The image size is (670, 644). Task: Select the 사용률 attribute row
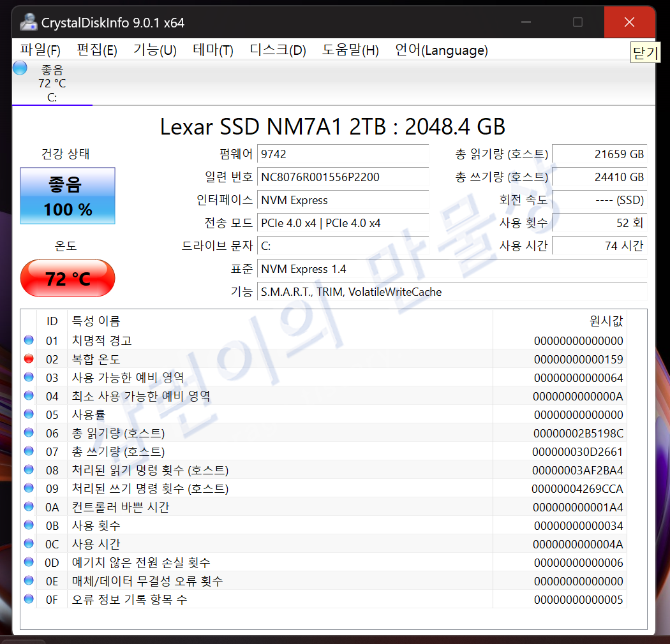(324, 414)
